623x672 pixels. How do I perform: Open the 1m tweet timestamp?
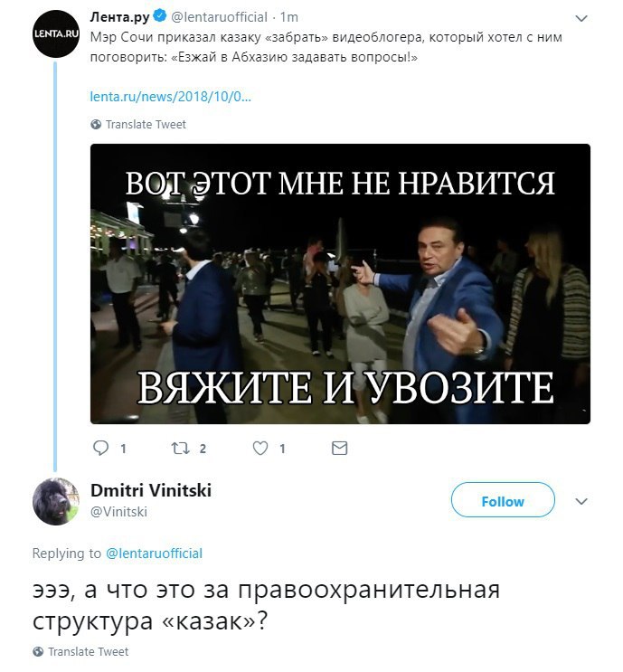tap(289, 17)
